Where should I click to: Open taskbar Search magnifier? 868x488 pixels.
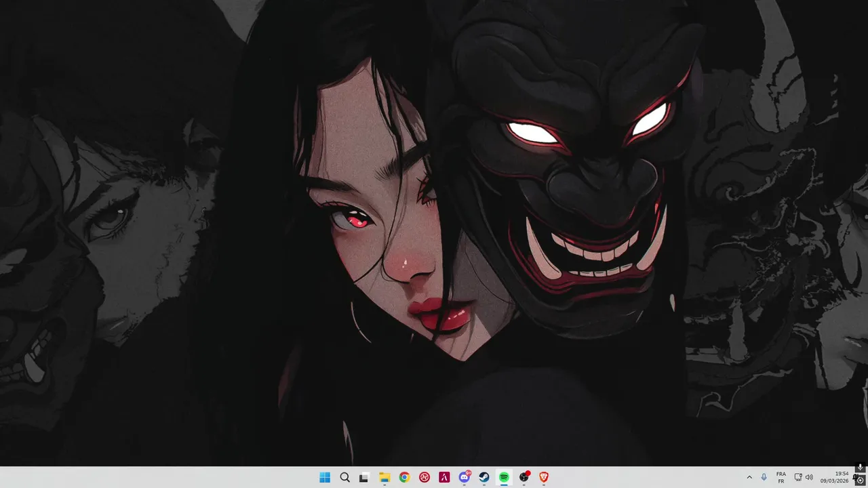[344, 477]
